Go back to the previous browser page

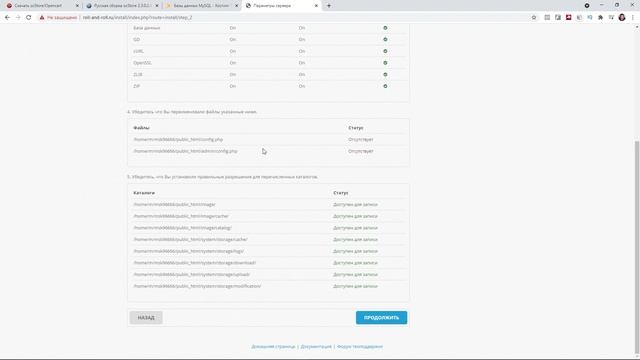(x=7, y=18)
